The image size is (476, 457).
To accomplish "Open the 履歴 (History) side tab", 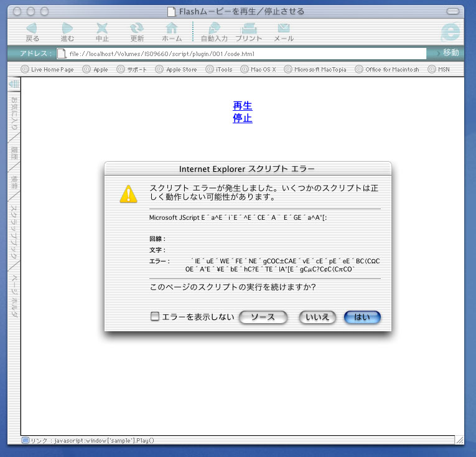I will tap(14, 153).
